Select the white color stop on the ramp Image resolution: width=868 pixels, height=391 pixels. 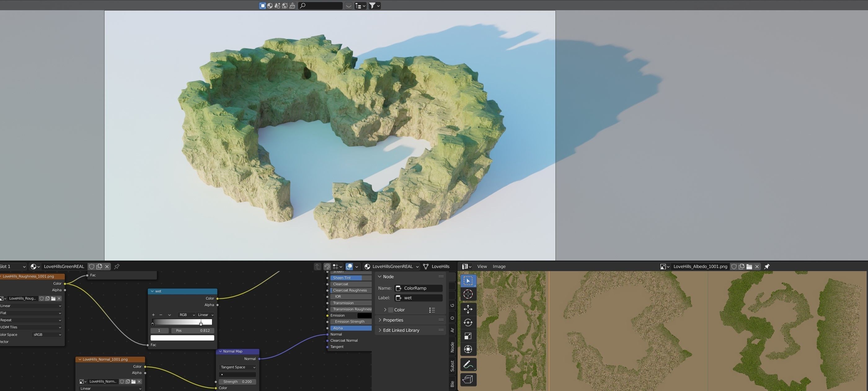[x=201, y=324]
